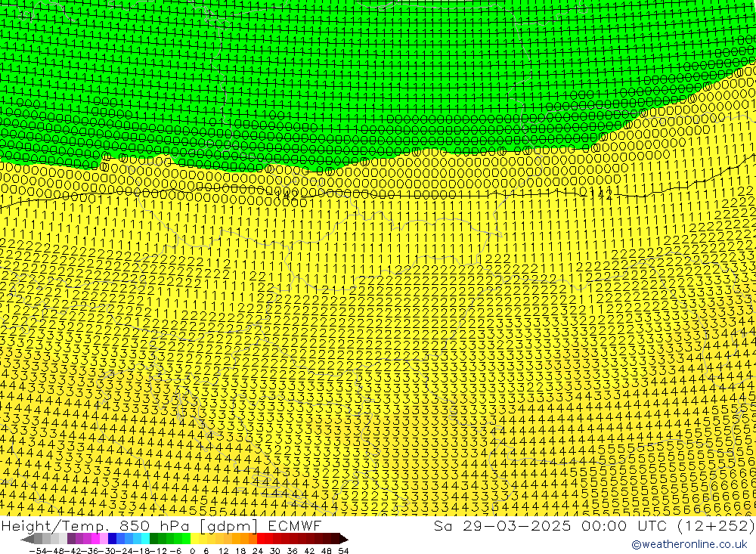Image resolution: width=756 pixels, height=554 pixels.
Task: Click the "0" legend value
Action: (192, 551)
